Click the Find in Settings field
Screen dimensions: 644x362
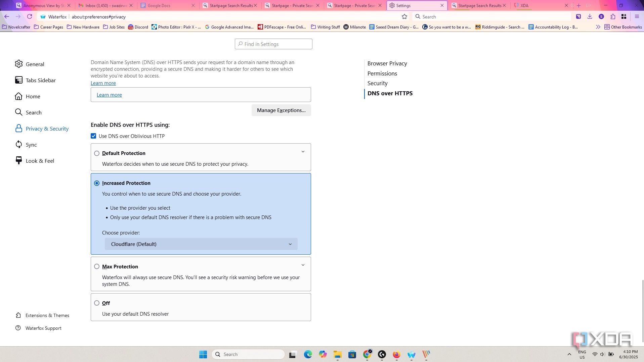click(x=273, y=44)
